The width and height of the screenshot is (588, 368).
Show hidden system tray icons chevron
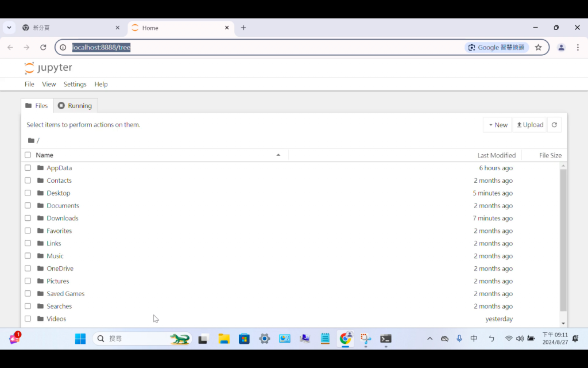pos(430,339)
